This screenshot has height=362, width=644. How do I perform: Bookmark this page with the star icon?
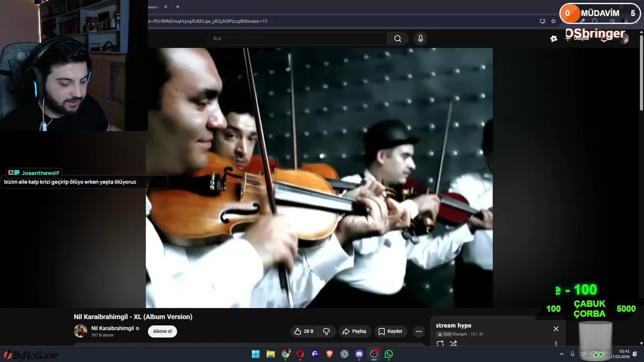coord(553,21)
